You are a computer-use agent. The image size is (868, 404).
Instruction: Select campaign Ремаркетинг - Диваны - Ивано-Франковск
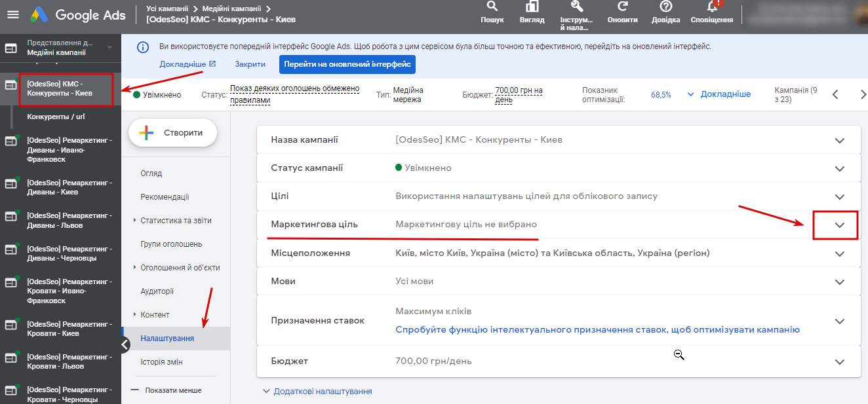pos(69,150)
